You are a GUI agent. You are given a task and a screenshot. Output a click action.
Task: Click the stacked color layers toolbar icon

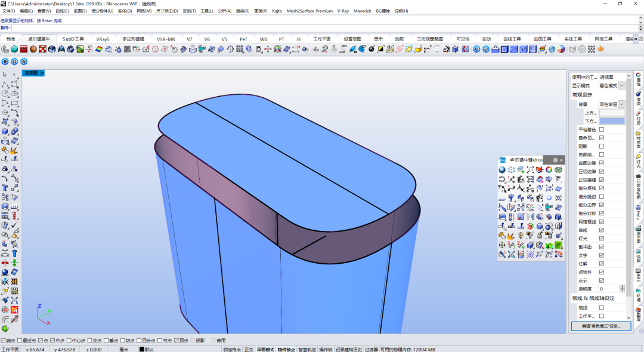click(x=542, y=50)
